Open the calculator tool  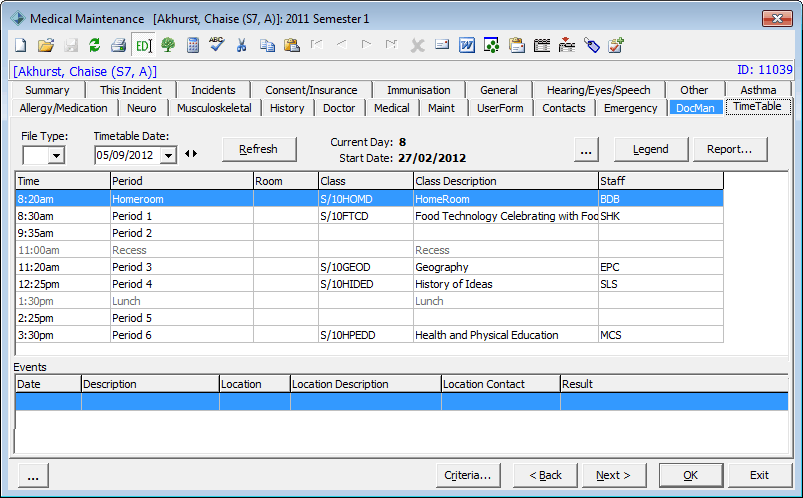click(x=193, y=45)
